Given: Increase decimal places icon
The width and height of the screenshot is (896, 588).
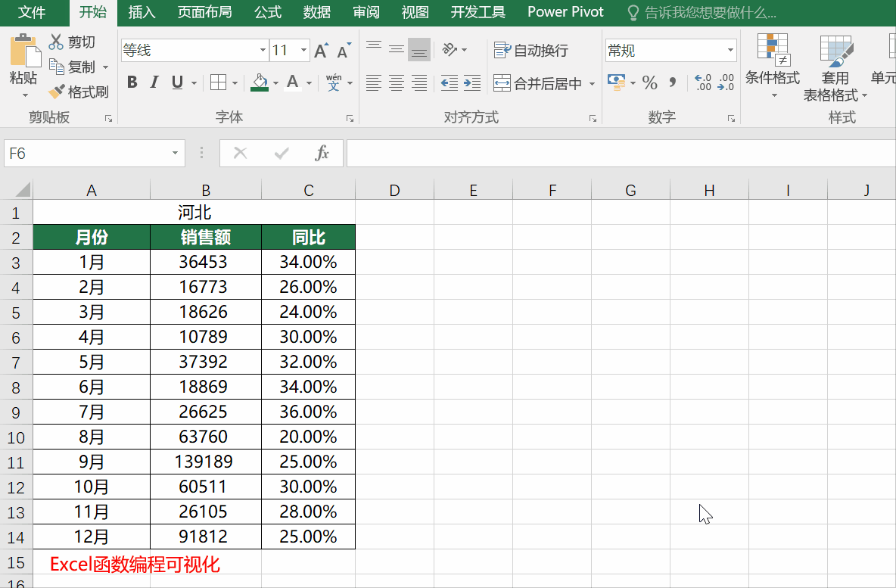Looking at the screenshot, I should pyautogui.click(x=703, y=82).
